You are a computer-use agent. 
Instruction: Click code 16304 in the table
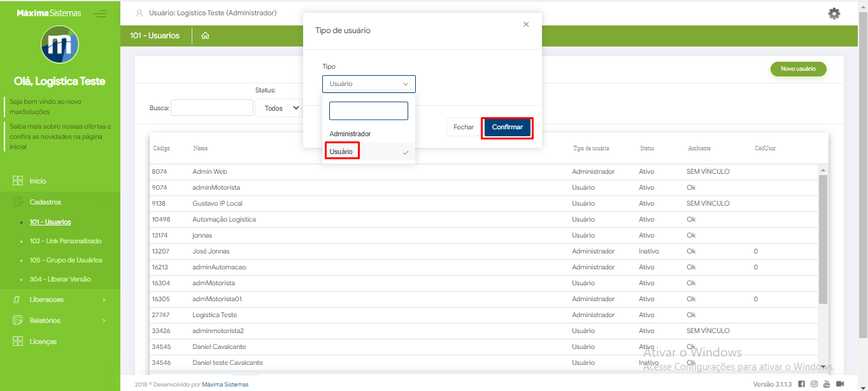coord(160,283)
